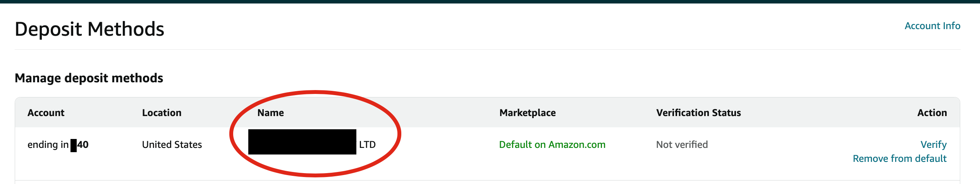980x184 pixels.
Task: Click the Name column header
Action: (270, 113)
